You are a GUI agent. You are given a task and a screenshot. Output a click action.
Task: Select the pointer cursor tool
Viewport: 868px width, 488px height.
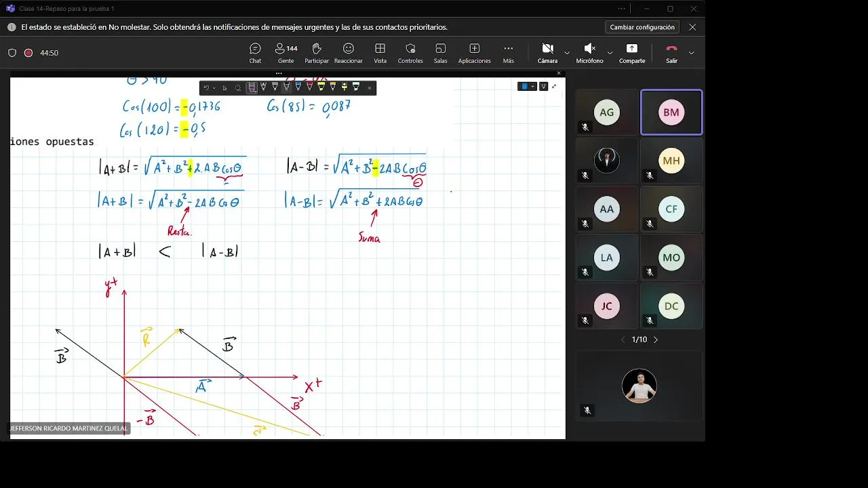(225, 88)
